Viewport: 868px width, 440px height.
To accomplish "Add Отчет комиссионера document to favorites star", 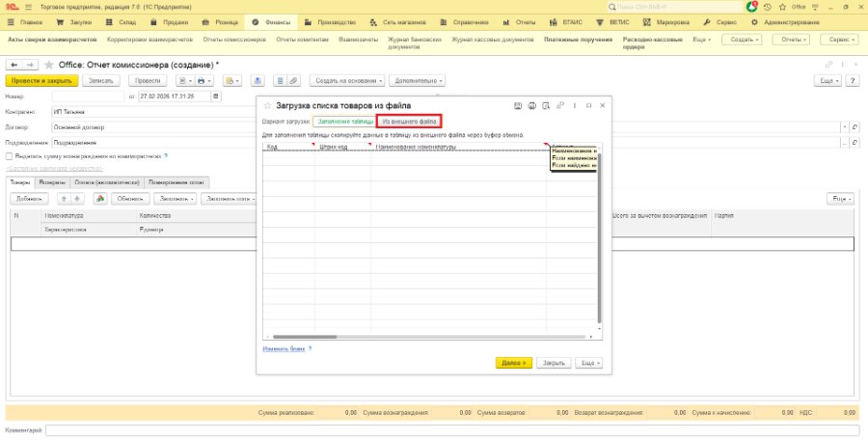I will [x=49, y=65].
